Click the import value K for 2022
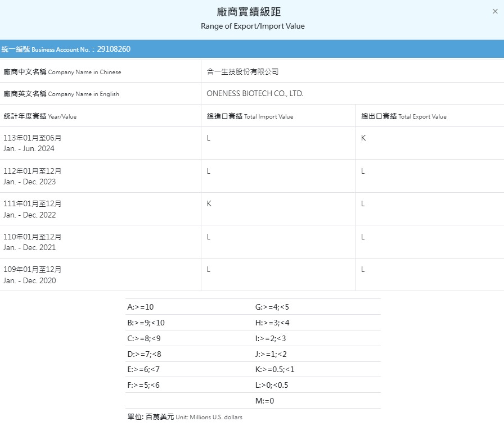Viewport: 504px width, 426px height. point(209,204)
